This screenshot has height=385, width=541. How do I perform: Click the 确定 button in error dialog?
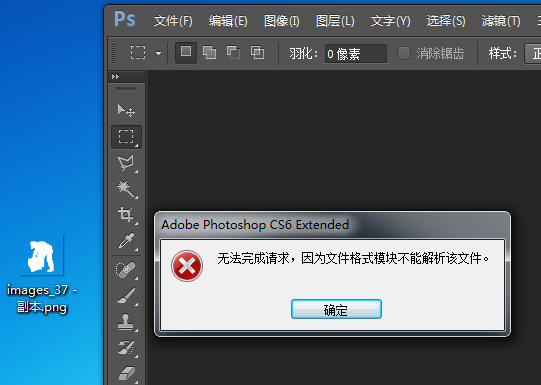tap(336, 309)
